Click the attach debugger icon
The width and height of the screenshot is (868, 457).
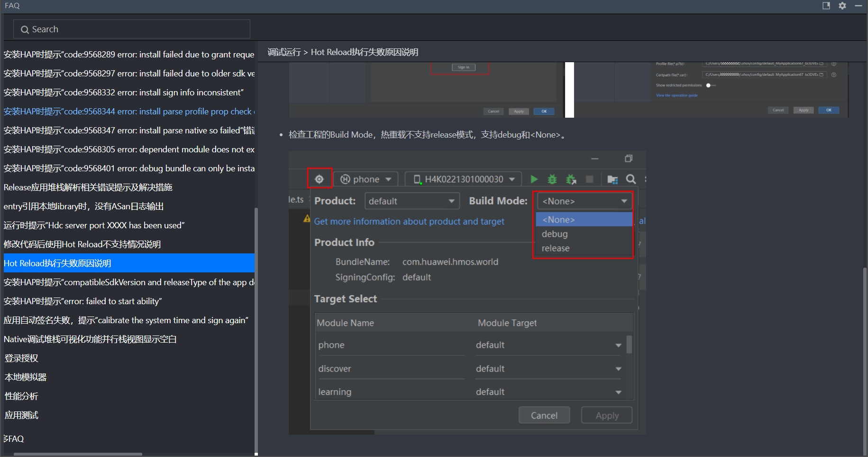point(571,179)
